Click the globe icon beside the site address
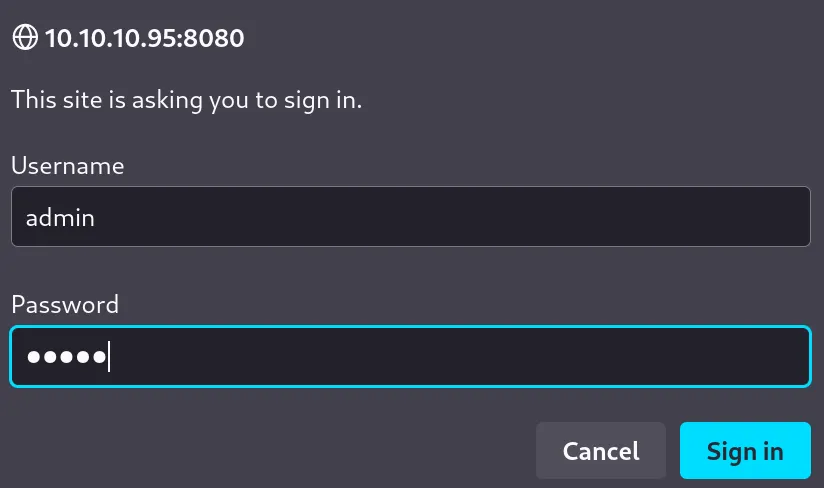The width and height of the screenshot is (824, 488). point(24,39)
